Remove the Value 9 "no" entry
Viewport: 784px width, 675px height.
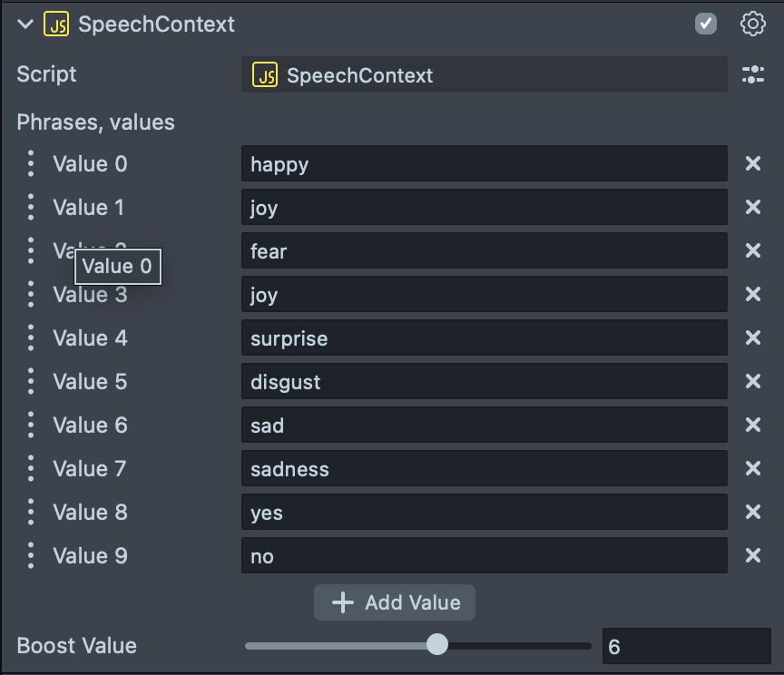point(753,556)
